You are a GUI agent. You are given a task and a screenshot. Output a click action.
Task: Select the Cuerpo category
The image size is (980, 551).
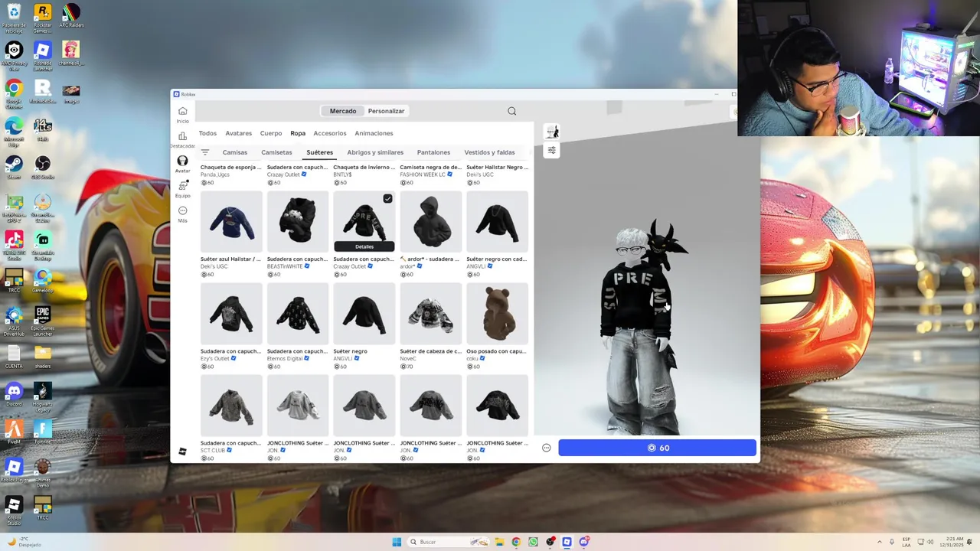(271, 133)
